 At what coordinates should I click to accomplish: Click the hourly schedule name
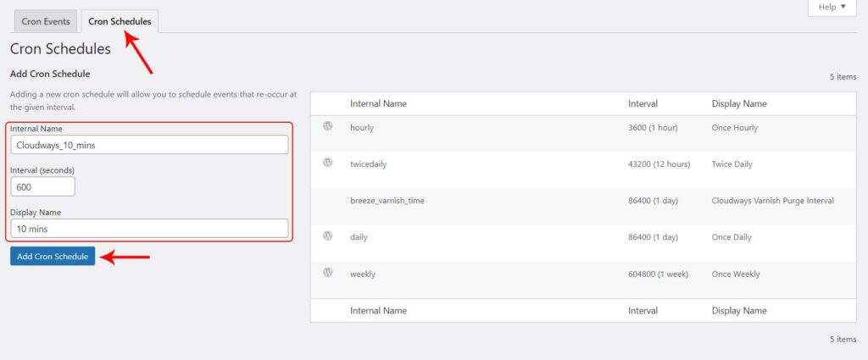(x=362, y=128)
